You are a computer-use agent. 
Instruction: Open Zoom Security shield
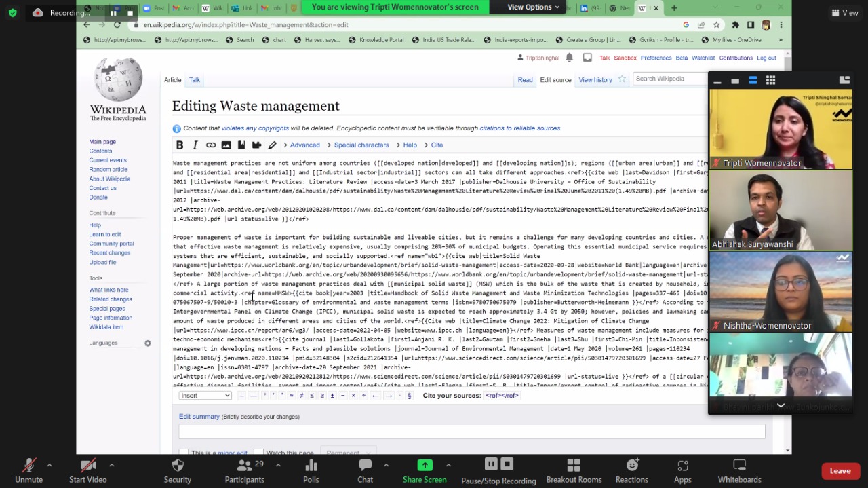coord(178,471)
